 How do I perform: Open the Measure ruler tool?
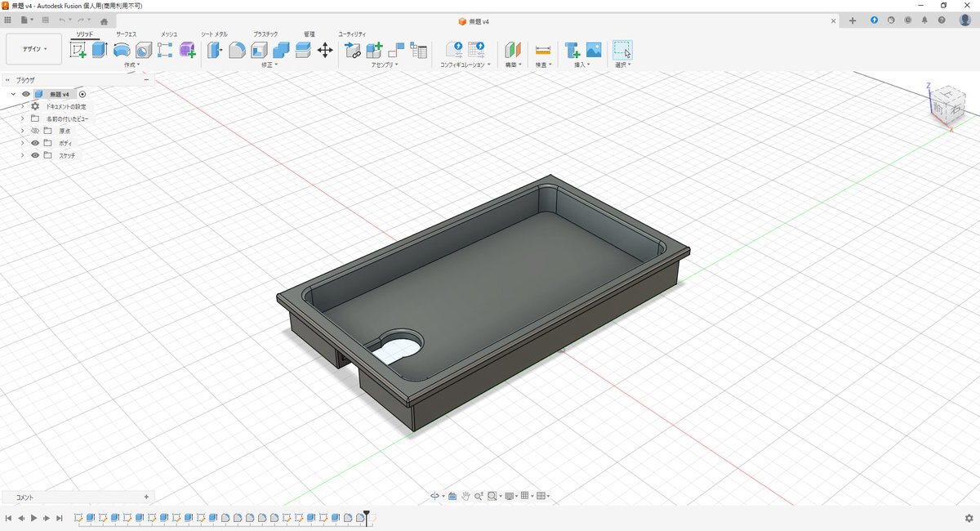(543, 51)
